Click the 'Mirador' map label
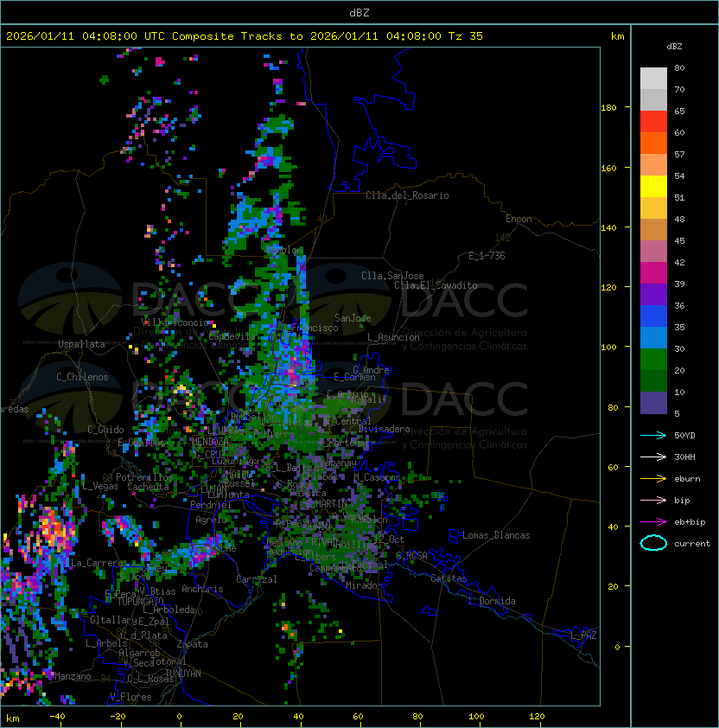This screenshot has width=719, height=728. click(x=365, y=585)
